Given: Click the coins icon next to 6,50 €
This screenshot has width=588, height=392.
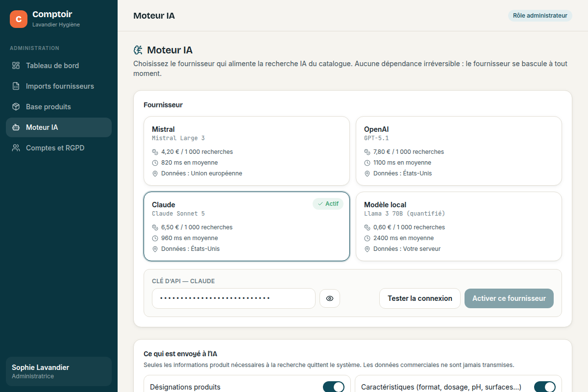Looking at the screenshot, I should pyautogui.click(x=155, y=227).
